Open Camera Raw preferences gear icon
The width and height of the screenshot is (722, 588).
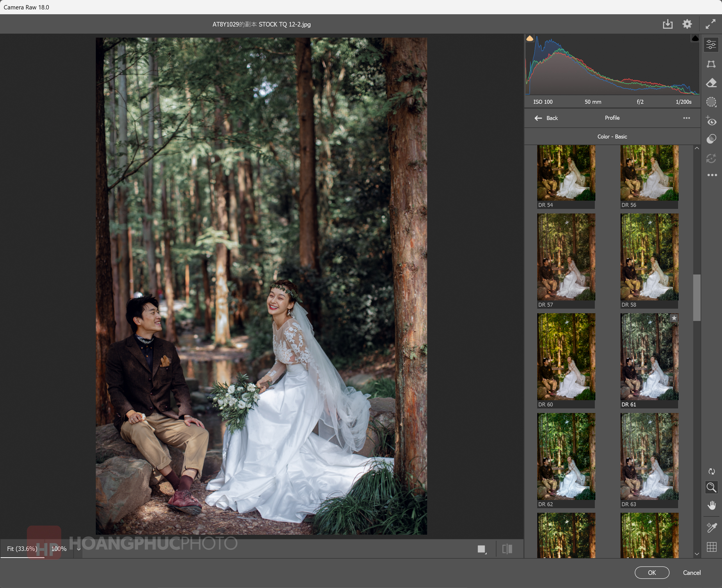point(687,24)
